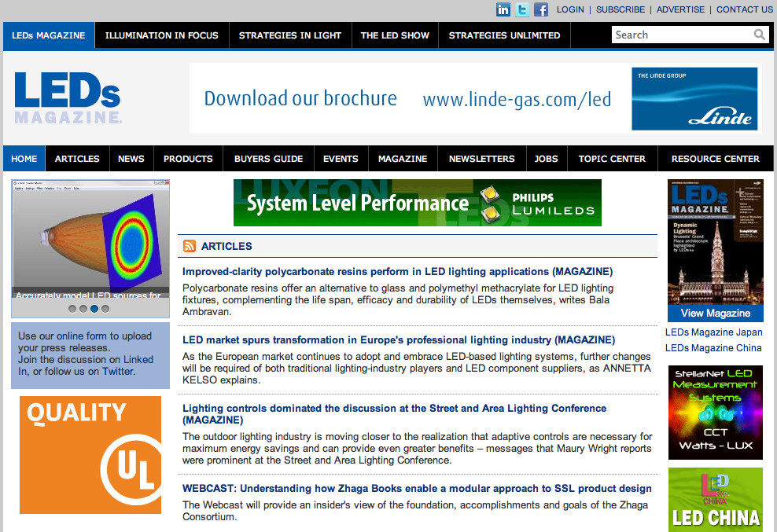Click the View Magazine button

point(716,313)
